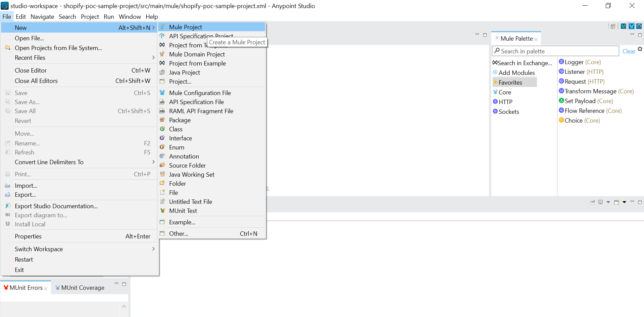
Task: Select the Enum icon
Action: tap(162, 147)
